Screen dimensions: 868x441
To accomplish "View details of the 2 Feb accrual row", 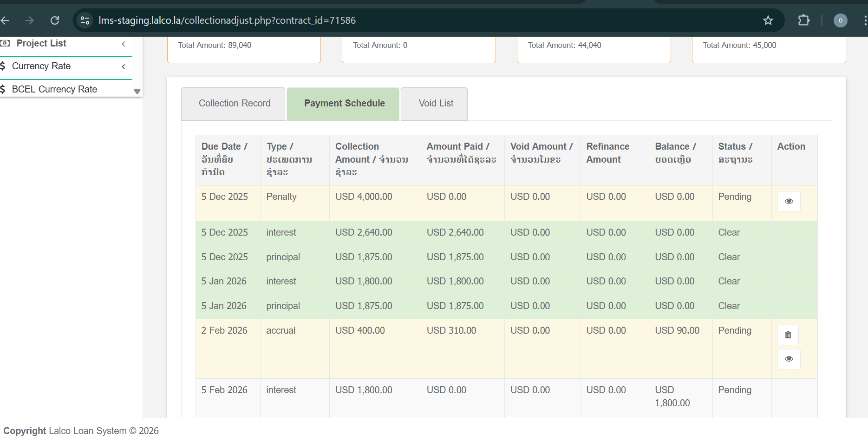I will coord(789,359).
